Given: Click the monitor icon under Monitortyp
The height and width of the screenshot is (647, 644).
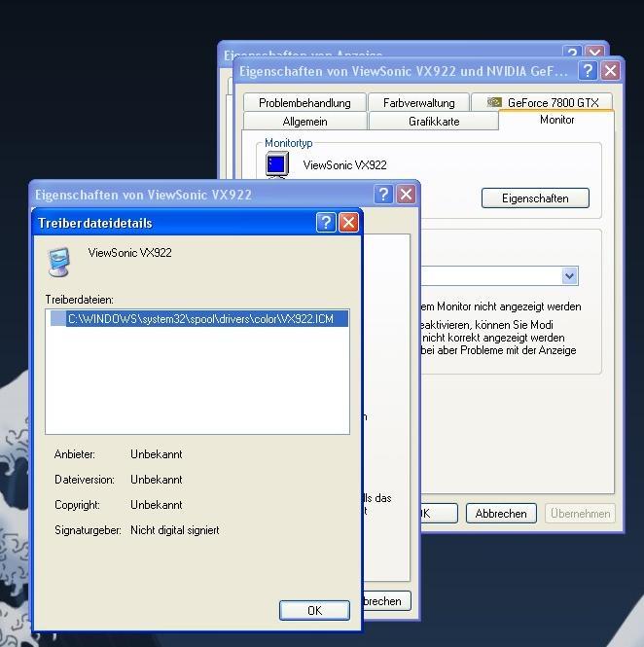Looking at the screenshot, I should tap(277, 164).
